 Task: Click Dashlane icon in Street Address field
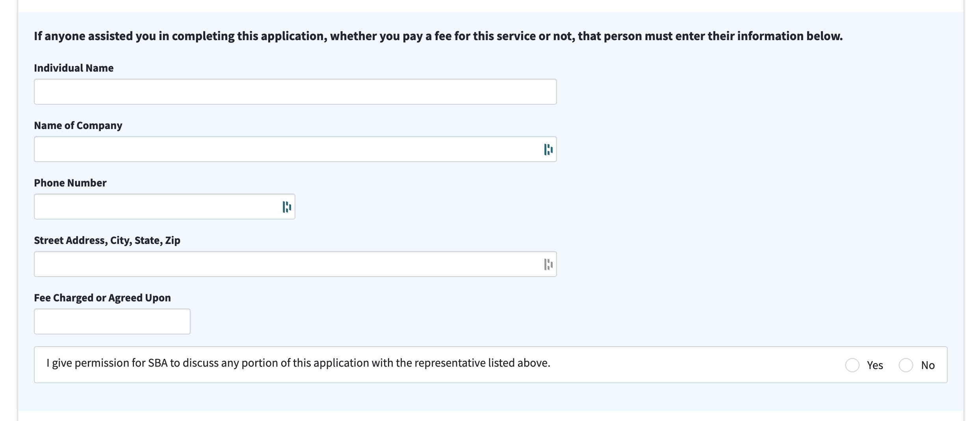548,264
